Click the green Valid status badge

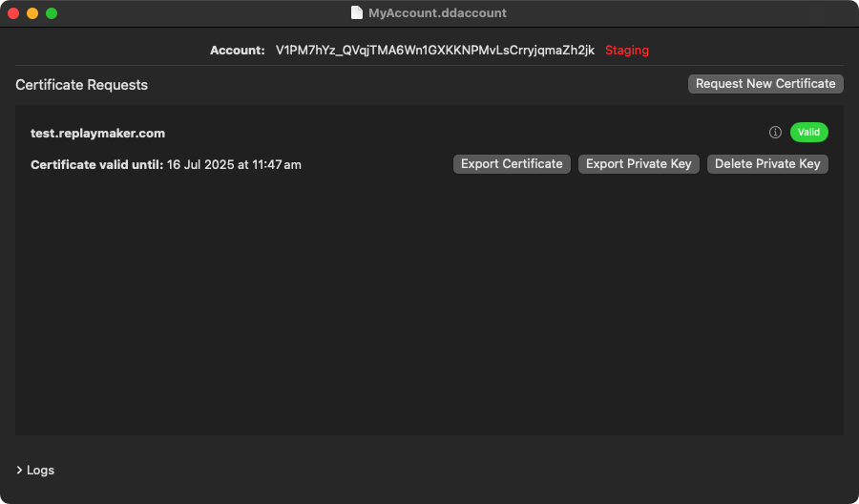[808, 133]
